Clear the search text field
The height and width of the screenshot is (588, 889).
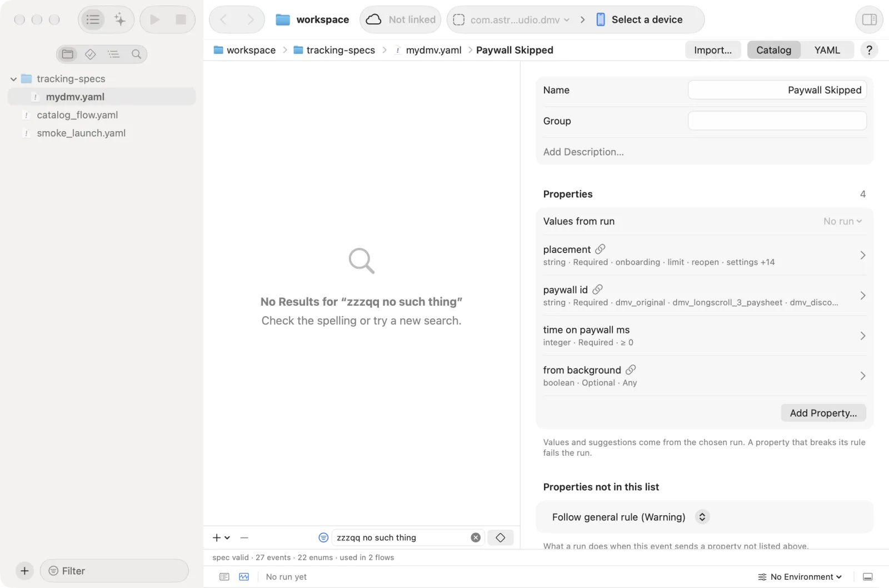pyautogui.click(x=476, y=537)
